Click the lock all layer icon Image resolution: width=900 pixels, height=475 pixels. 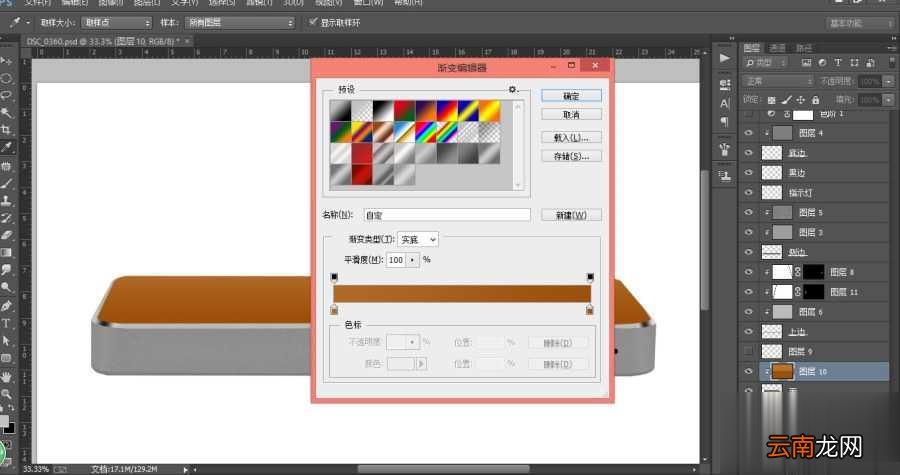tap(815, 100)
